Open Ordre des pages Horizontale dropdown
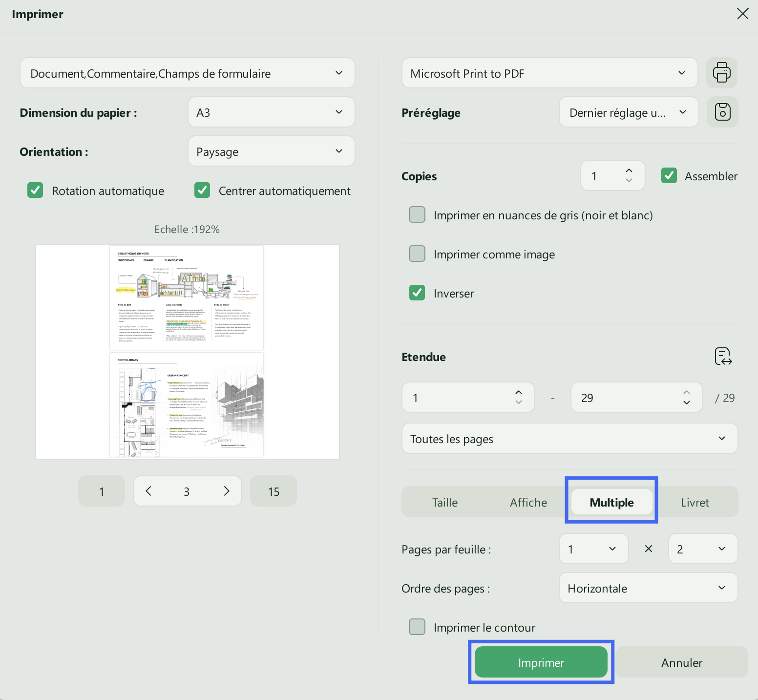The height and width of the screenshot is (700, 758). click(x=649, y=588)
